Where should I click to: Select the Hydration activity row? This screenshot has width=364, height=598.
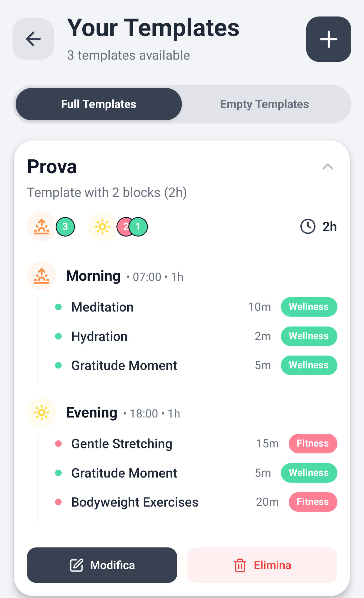pos(99,336)
